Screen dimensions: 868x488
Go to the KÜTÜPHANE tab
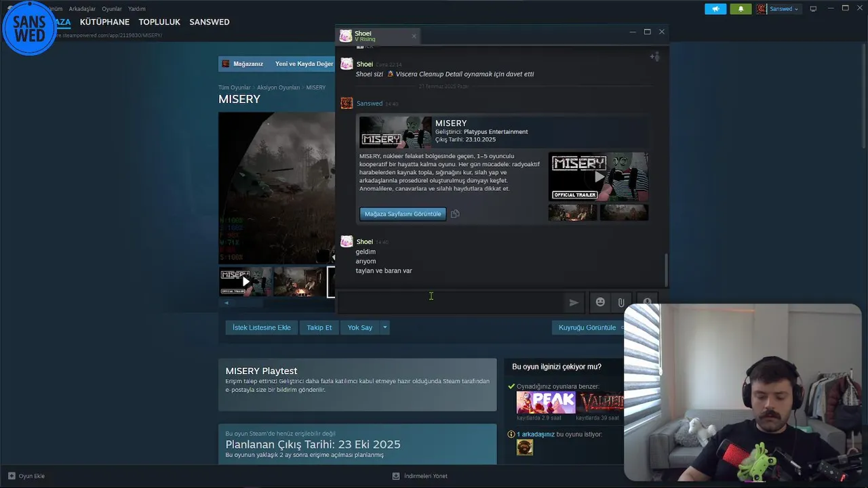pos(104,22)
